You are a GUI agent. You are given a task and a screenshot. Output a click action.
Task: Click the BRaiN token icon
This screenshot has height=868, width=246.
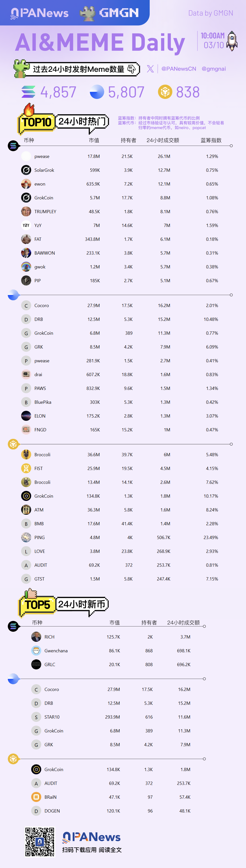[x=36, y=797]
